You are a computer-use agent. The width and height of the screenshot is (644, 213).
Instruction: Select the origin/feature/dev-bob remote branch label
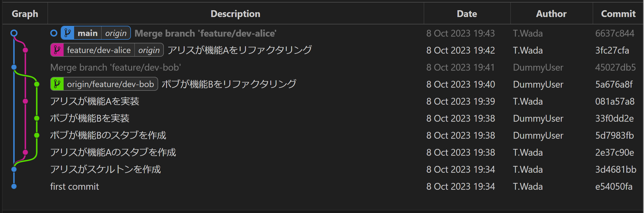pos(110,84)
